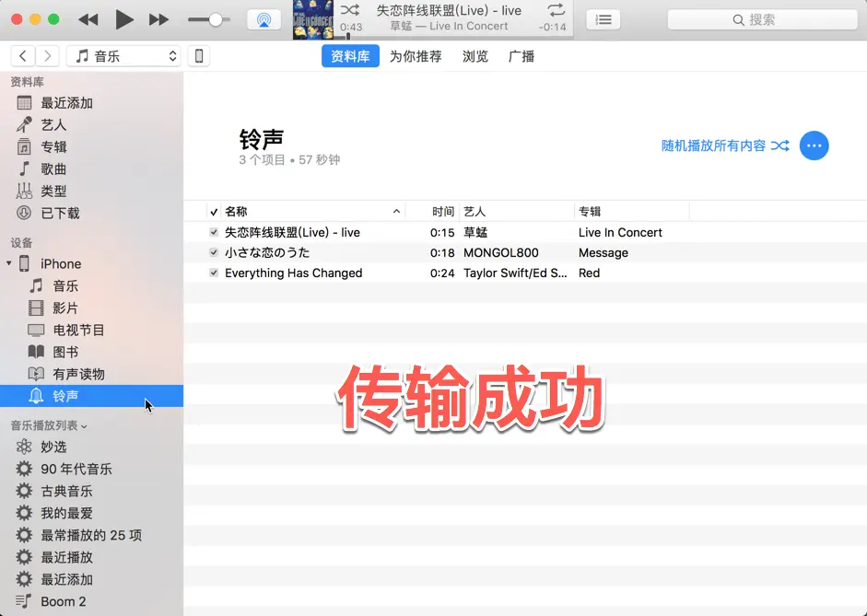Click album artwork thumbnail in header
This screenshot has width=867, height=616.
[x=313, y=20]
